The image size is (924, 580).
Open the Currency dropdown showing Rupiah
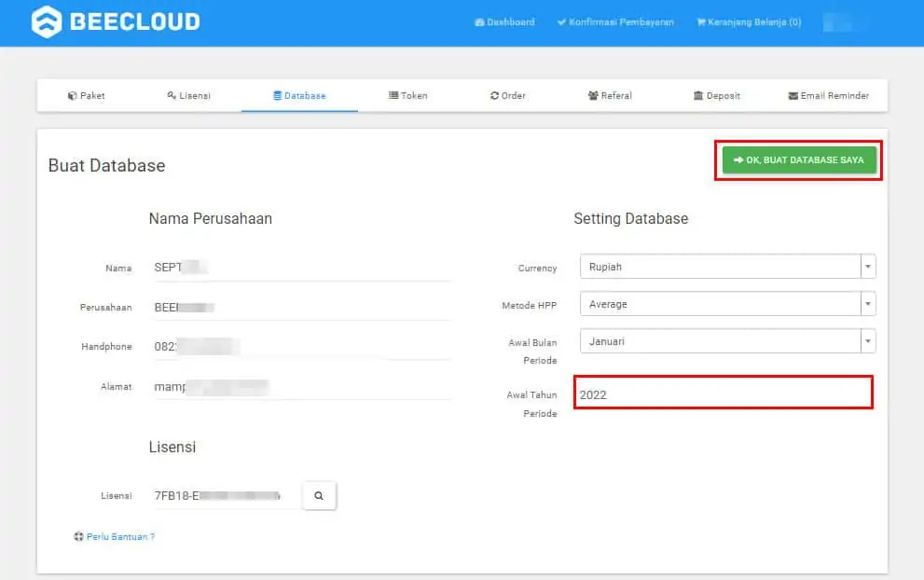point(728,267)
